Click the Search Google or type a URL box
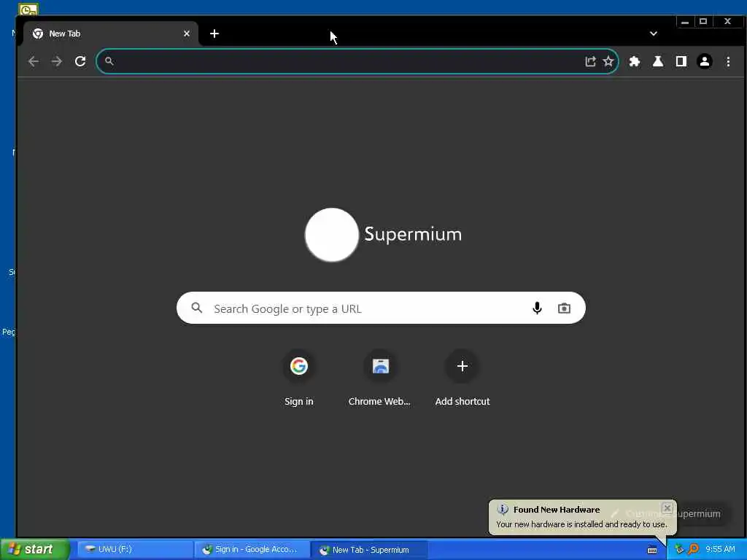 tap(381, 308)
